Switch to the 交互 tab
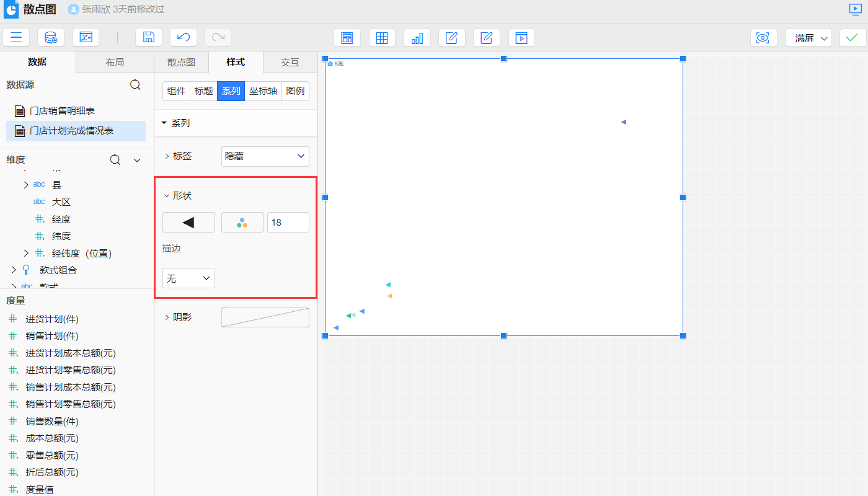This screenshot has width=868, height=496. tap(290, 62)
